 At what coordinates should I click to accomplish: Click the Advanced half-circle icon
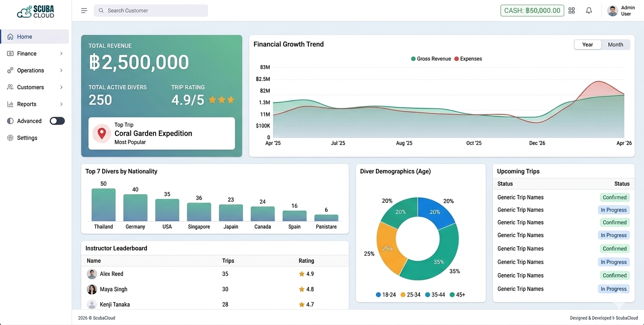11,121
